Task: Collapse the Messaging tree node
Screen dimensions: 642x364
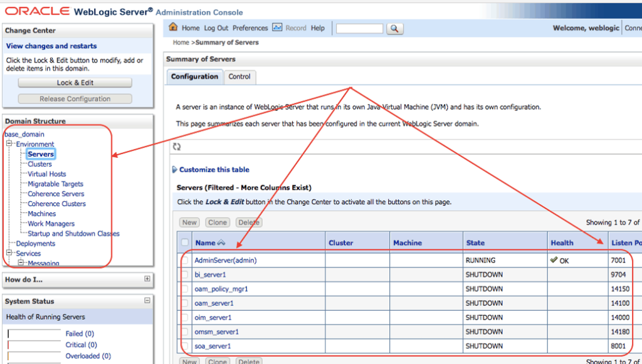Action: tap(21, 263)
